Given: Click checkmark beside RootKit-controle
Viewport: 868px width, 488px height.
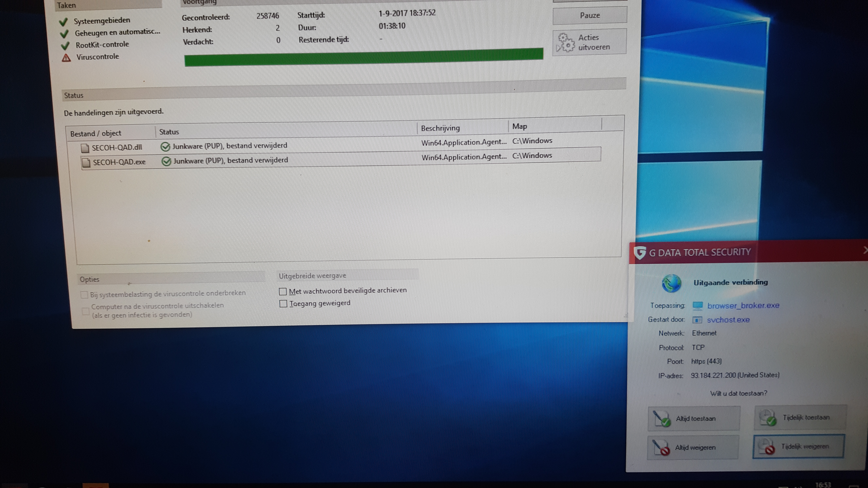Looking at the screenshot, I should 65,46.
